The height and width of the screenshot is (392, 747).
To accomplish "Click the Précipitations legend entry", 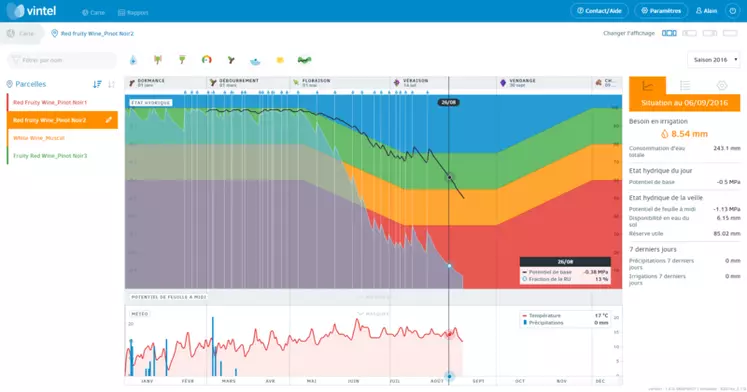I will 565,322.
